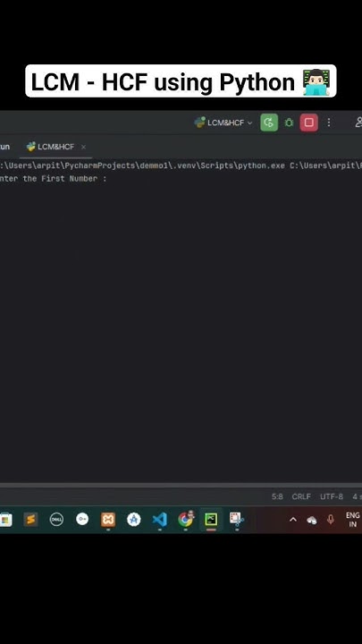Click the microphone tray icon
Screen dimensions: 362x644
pos(331,520)
